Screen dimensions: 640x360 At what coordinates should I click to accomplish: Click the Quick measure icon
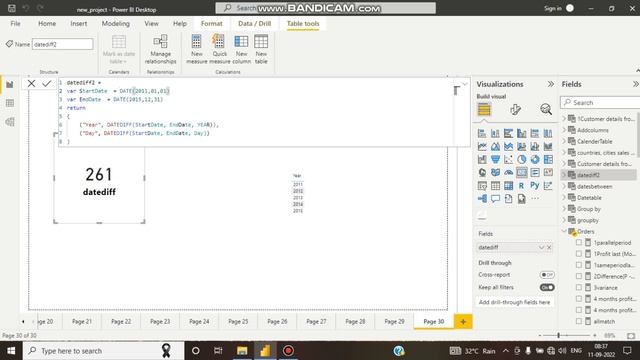219,49
